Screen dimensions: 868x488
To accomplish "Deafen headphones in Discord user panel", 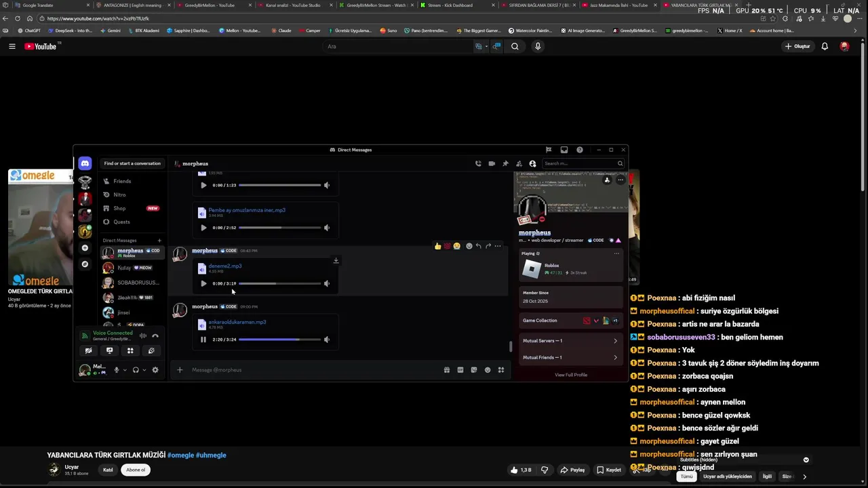I will (136, 370).
